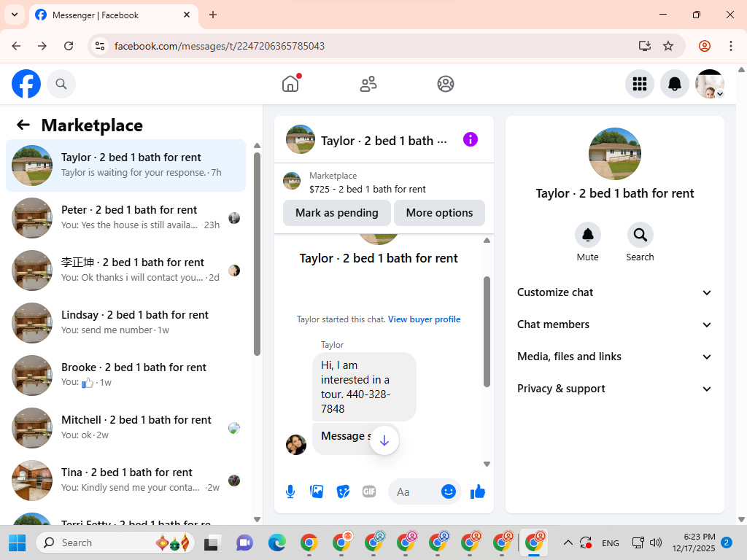Screen dimensions: 747x560
Task: Click the install app icon in address bar
Action: [x=645, y=46]
